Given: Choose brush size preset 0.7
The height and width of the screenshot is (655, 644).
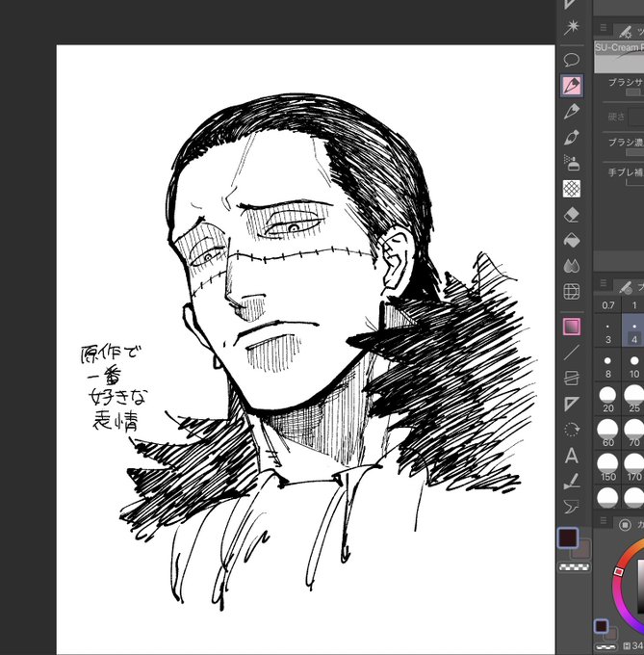Looking at the screenshot, I should point(607,305).
